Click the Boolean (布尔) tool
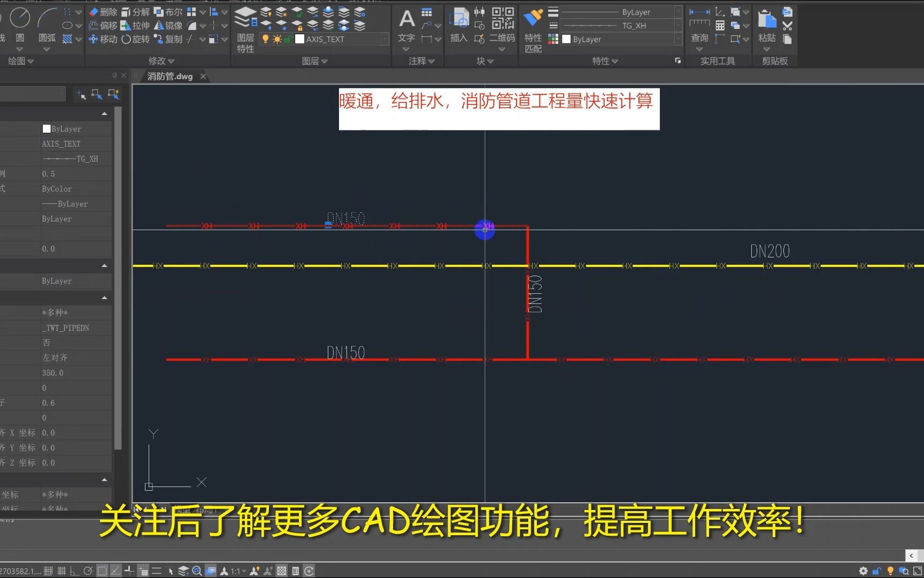This screenshot has height=578, width=924. pyautogui.click(x=168, y=12)
